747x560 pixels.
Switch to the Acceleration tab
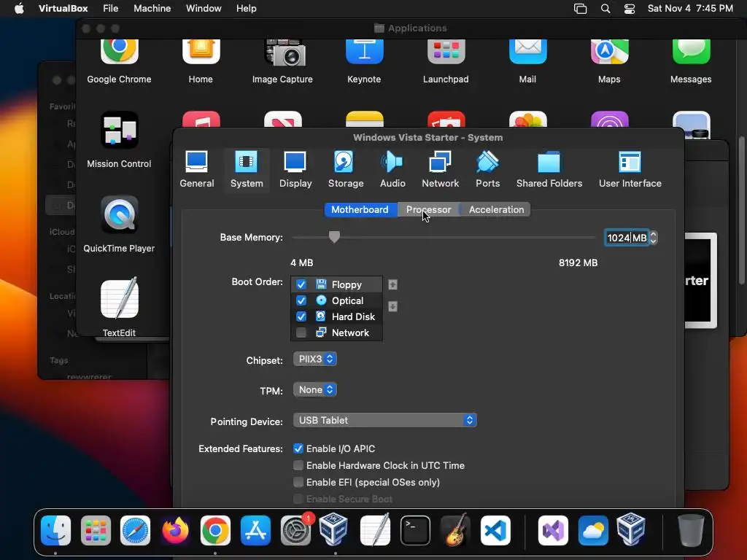coord(496,209)
